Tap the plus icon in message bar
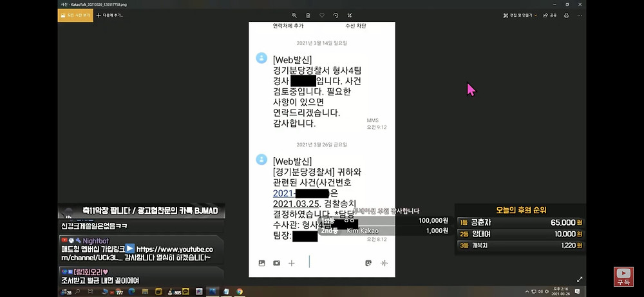This screenshot has height=297, width=644. [291, 263]
